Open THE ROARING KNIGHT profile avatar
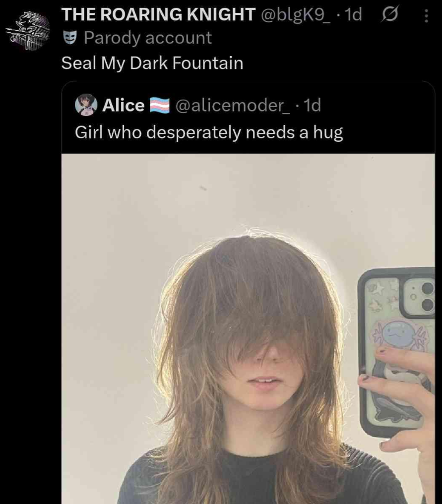The width and height of the screenshot is (442, 504). pyautogui.click(x=28, y=31)
